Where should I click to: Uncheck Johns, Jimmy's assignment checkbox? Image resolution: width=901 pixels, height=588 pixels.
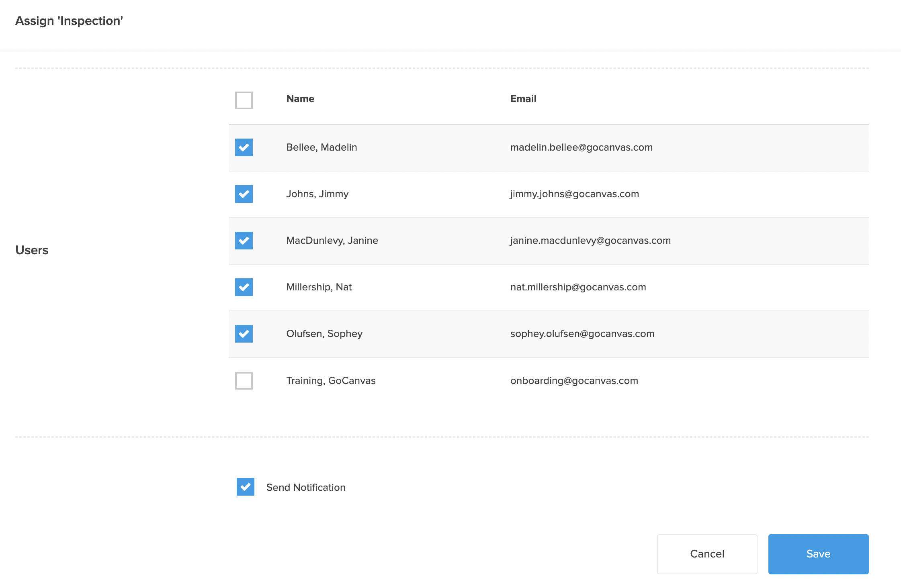244,194
